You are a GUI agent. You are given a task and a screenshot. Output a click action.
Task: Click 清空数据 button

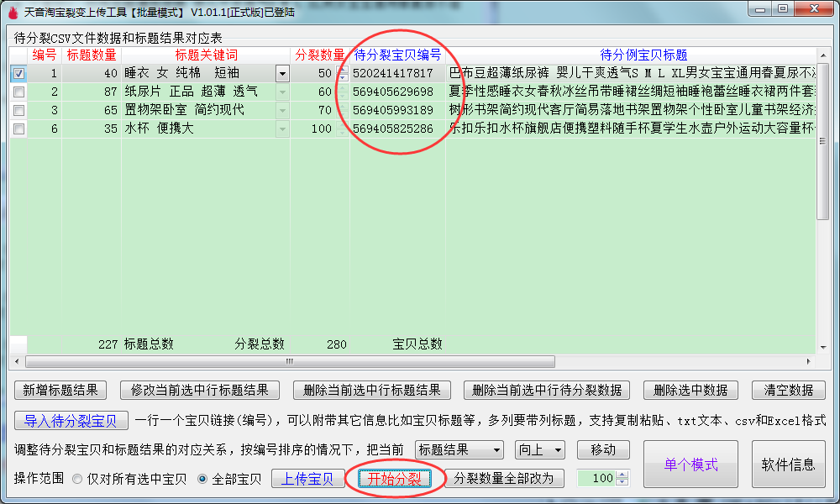click(x=788, y=391)
